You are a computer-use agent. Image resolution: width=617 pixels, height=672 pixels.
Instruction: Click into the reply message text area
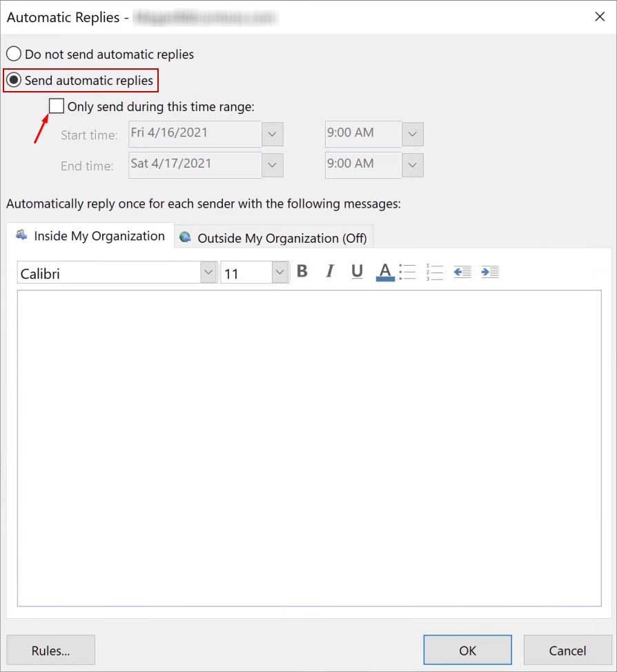point(309,448)
